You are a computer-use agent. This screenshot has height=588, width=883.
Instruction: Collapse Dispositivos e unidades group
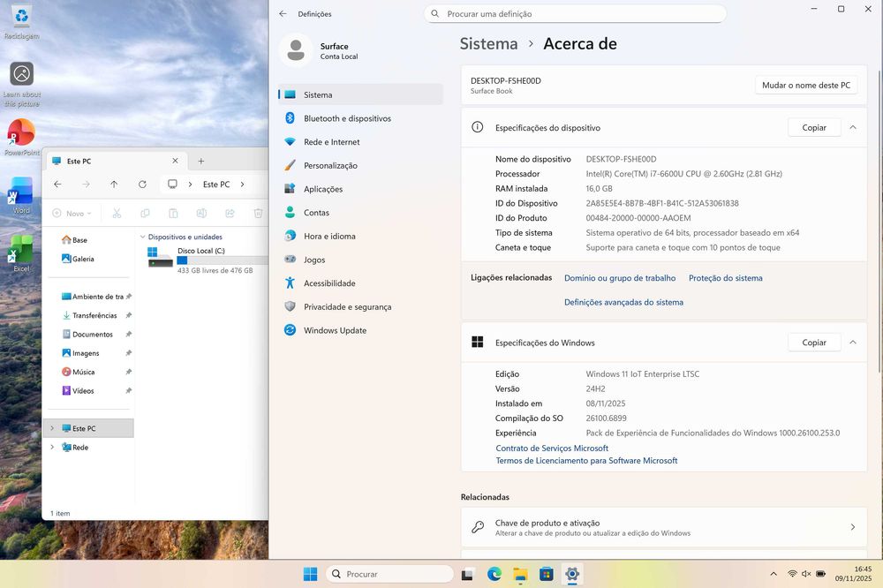coord(142,237)
